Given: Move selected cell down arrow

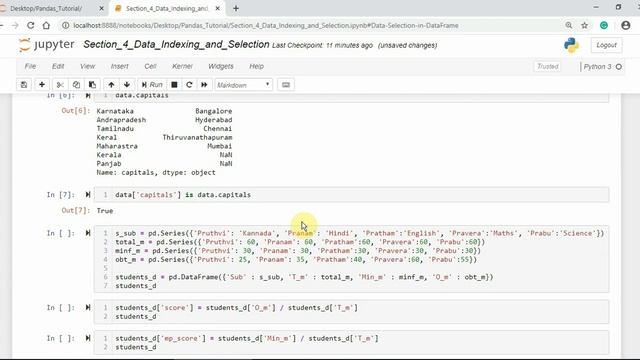Looking at the screenshot, I should click(127, 84).
